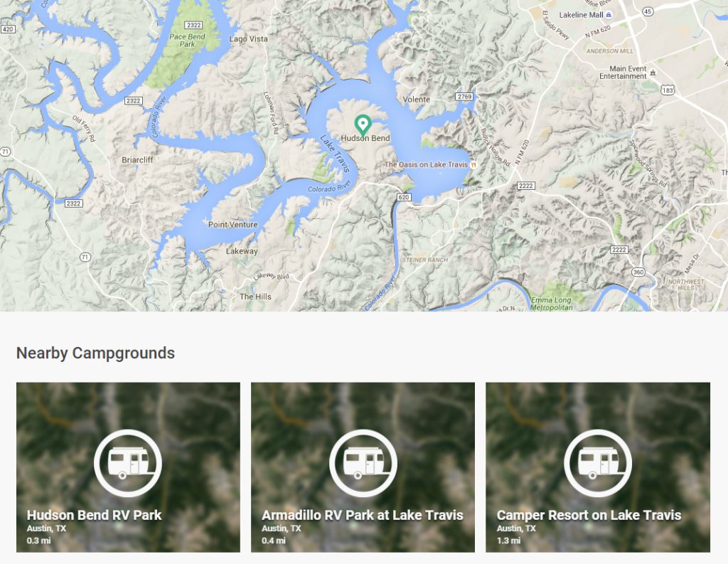Screen dimensions: 728x564
Task: Click the Volente label on map
Action: tap(417, 100)
